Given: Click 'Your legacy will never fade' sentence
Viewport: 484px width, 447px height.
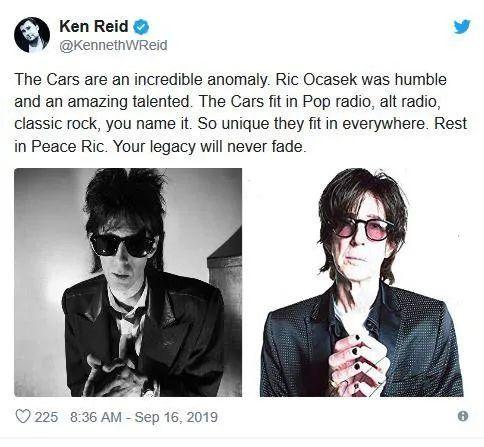Looking at the screenshot, I should pyautogui.click(x=209, y=146).
